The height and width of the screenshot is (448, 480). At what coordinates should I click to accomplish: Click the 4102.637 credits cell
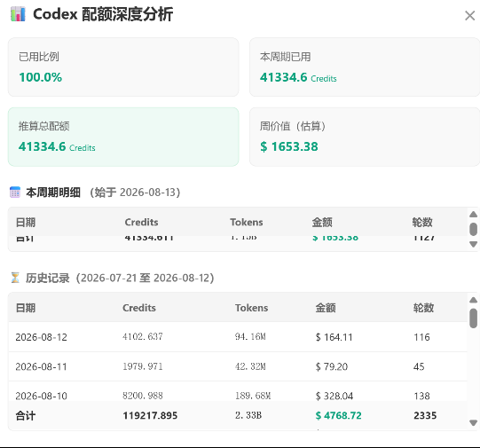click(143, 337)
